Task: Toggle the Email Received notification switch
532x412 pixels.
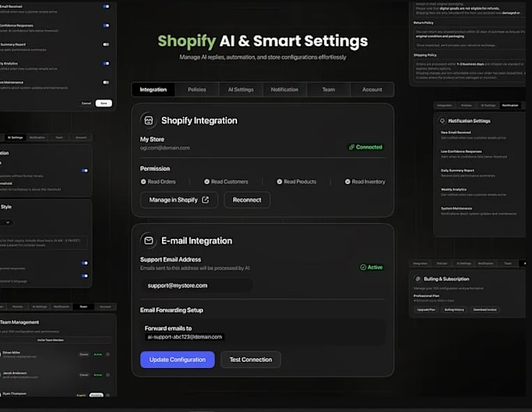Action: [x=106, y=6]
